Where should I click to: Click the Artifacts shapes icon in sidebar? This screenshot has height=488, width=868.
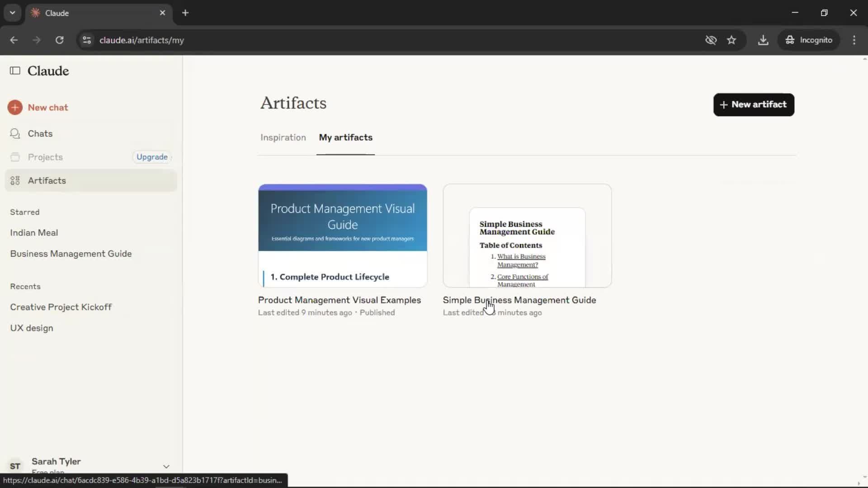(15, 181)
